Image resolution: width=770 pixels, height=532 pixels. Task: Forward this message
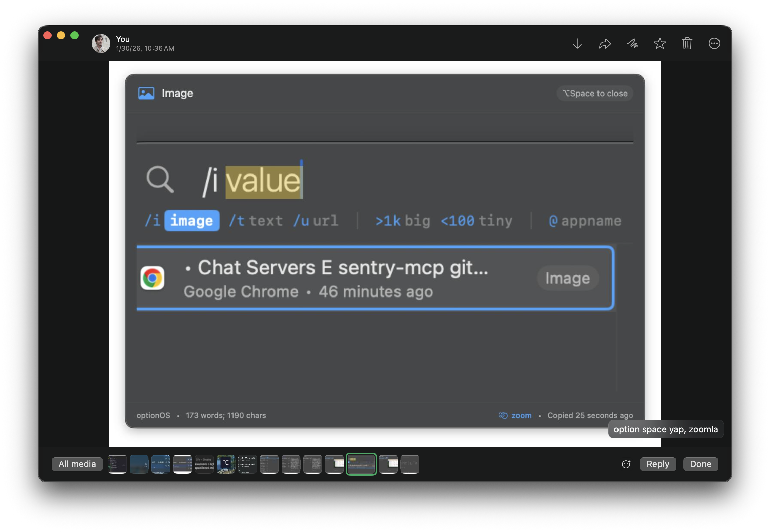pyautogui.click(x=605, y=44)
